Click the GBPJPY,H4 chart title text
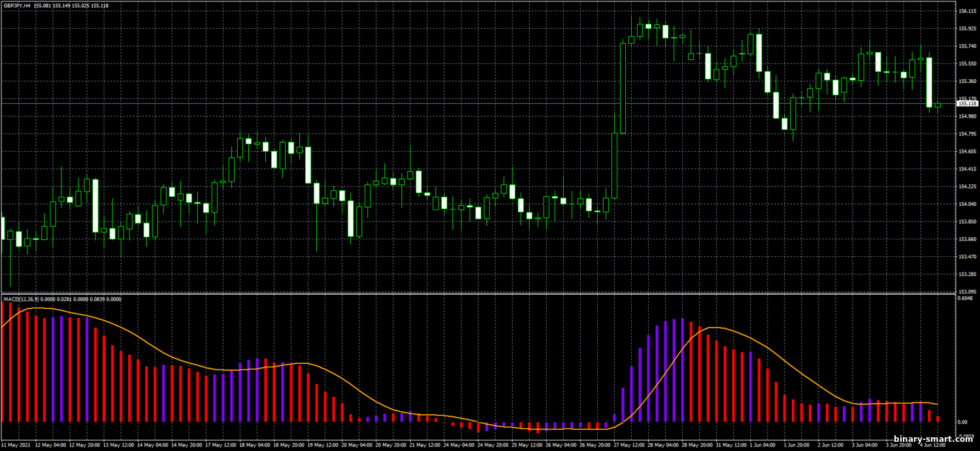980x451 pixels. [x=17, y=5]
